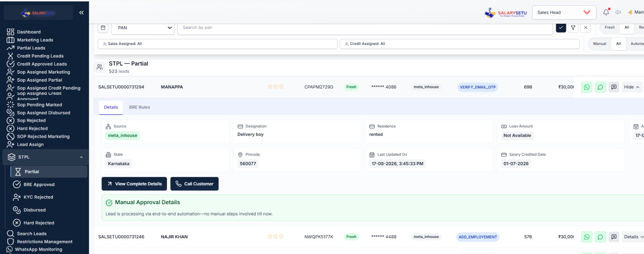Open Credit Pending Leads

click(x=40, y=56)
